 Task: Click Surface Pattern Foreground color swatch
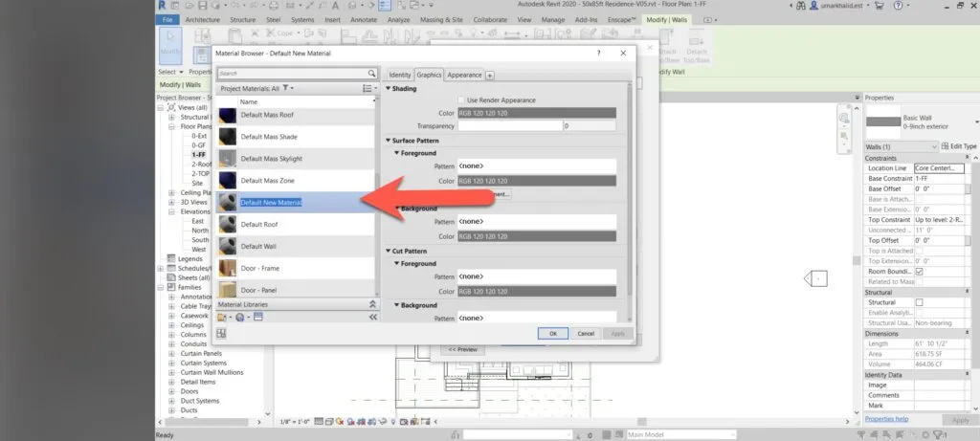(537, 181)
